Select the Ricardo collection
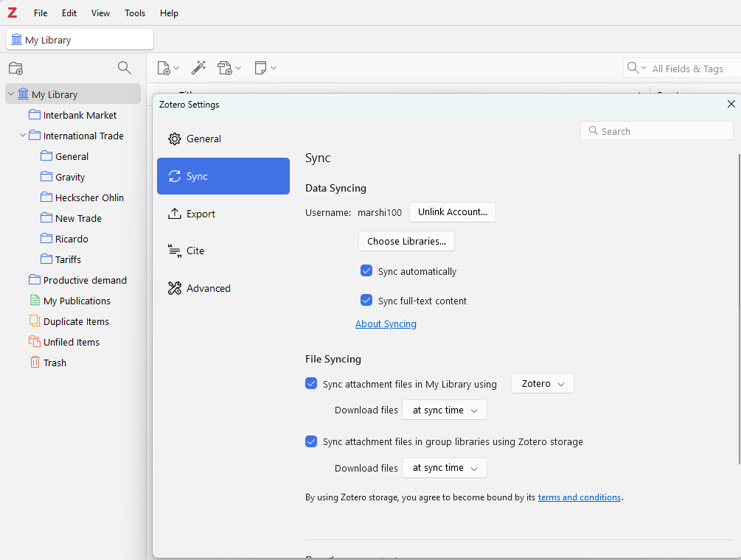This screenshot has width=741, height=560. pyautogui.click(x=72, y=239)
